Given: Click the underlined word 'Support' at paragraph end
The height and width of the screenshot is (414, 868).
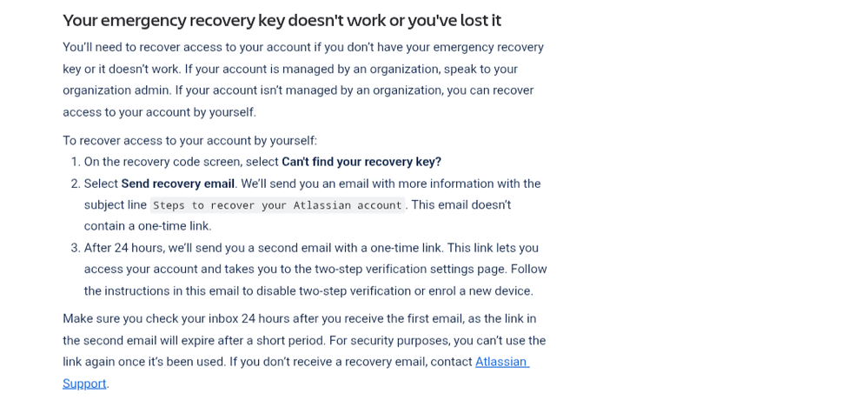Looking at the screenshot, I should click(84, 384).
